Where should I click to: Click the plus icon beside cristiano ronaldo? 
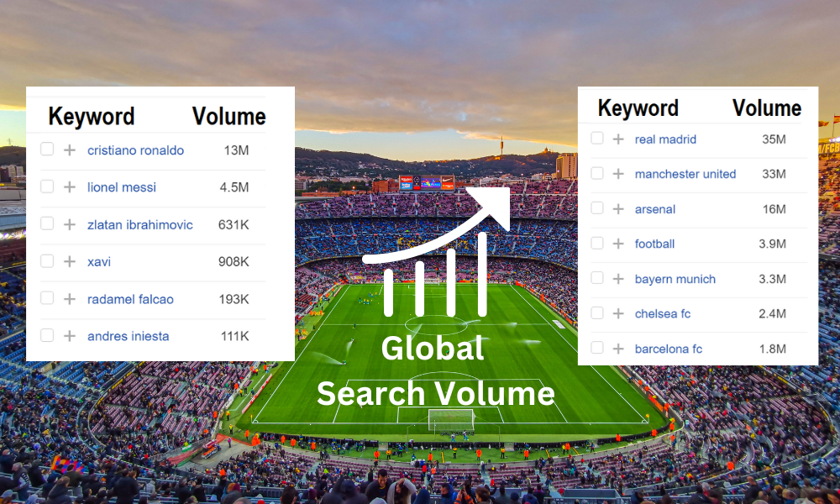[70, 150]
